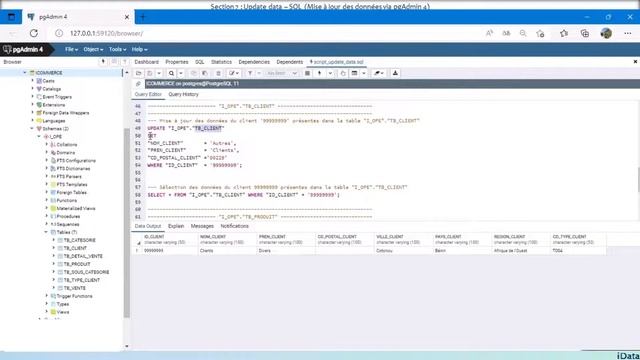Run the query with Execute lightning icon
The width and height of the screenshot is (640, 360).
[320, 73]
